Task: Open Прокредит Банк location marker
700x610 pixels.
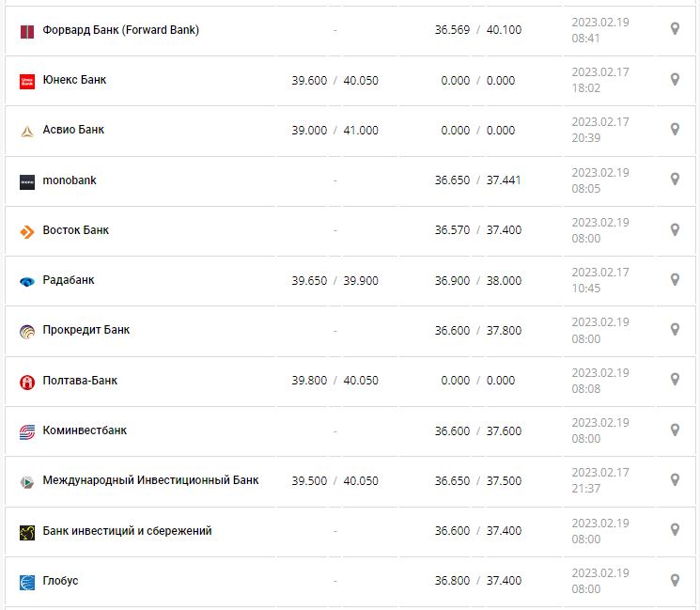Action: pos(675,329)
